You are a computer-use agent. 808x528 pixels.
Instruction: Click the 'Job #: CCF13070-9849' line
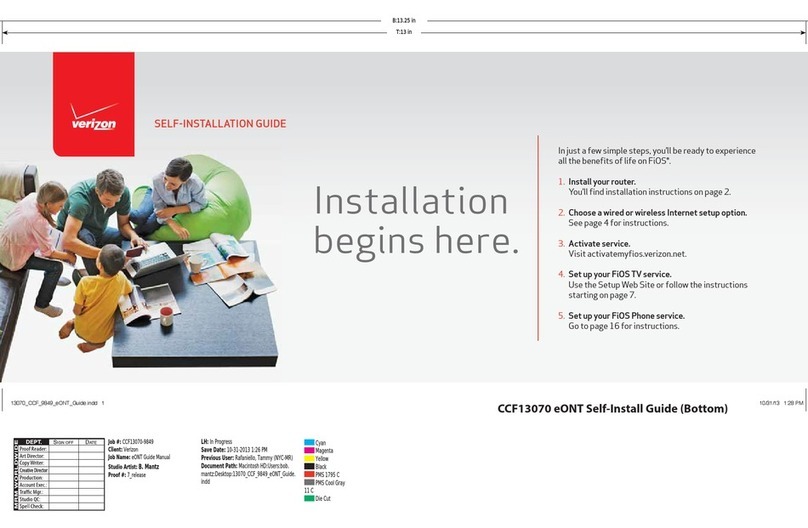131,441
